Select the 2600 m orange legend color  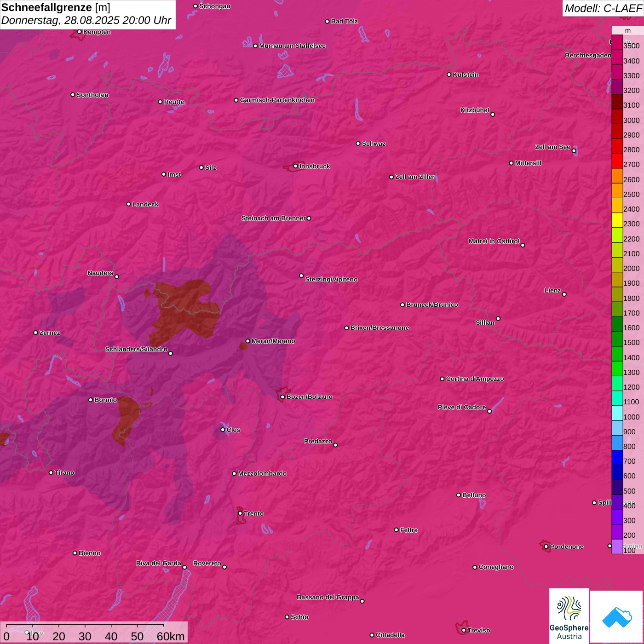[617, 176]
